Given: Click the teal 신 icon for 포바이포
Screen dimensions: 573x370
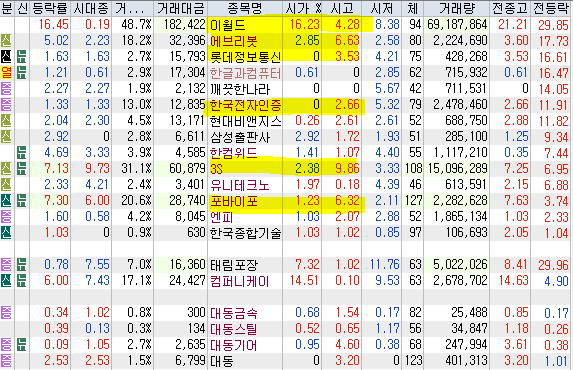Looking at the screenshot, I should (6, 201).
